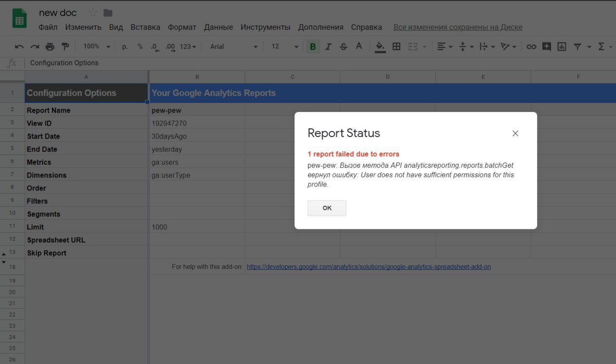Image resolution: width=616 pixels, height=364 pixels.
Task: Click the undo arrow icon
Action: tap(19, 47)
